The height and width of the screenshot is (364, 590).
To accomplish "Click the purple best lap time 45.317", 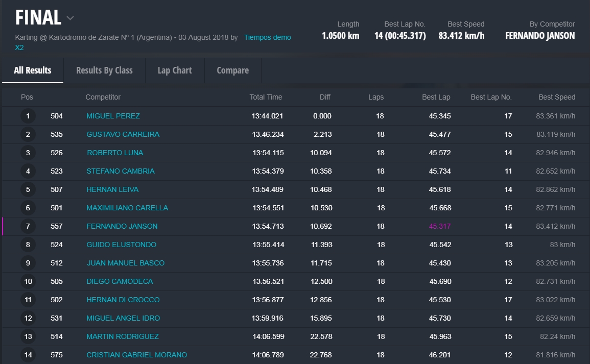I will pos(440,226).
